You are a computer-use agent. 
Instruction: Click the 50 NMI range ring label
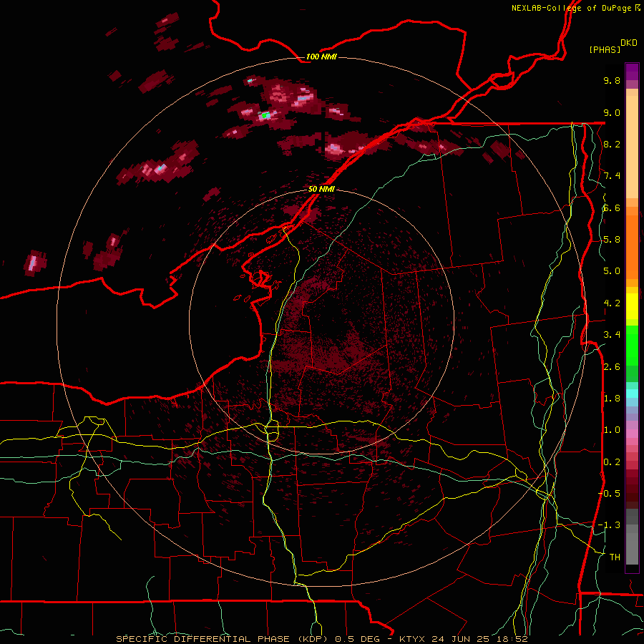[321, 189]
